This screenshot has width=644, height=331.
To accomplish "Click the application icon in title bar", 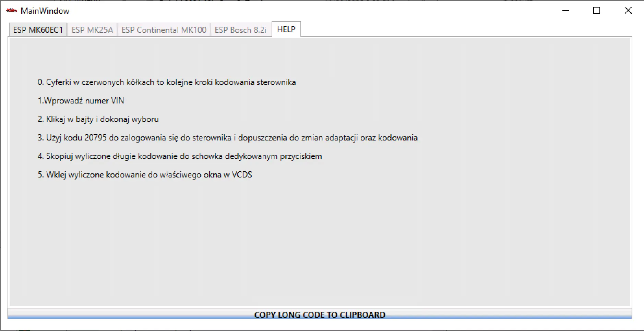I will pyautogui.click(x=11, y=11).
